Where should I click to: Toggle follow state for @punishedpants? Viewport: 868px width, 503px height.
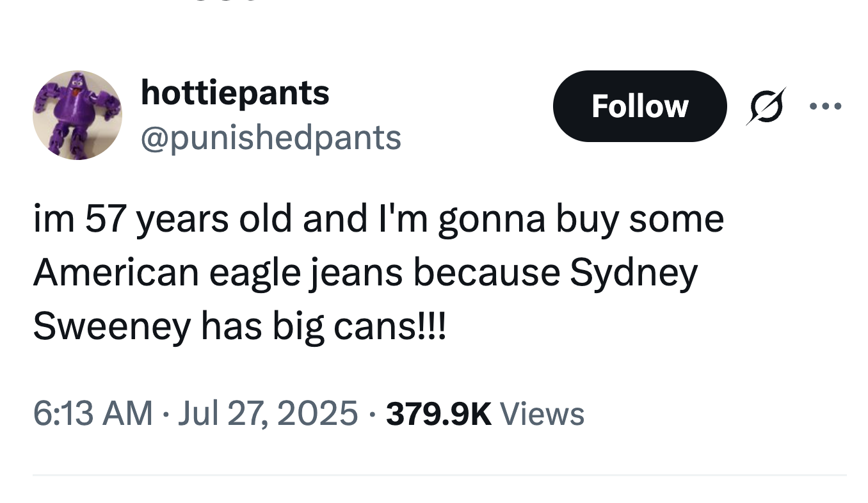click(639, 106)
